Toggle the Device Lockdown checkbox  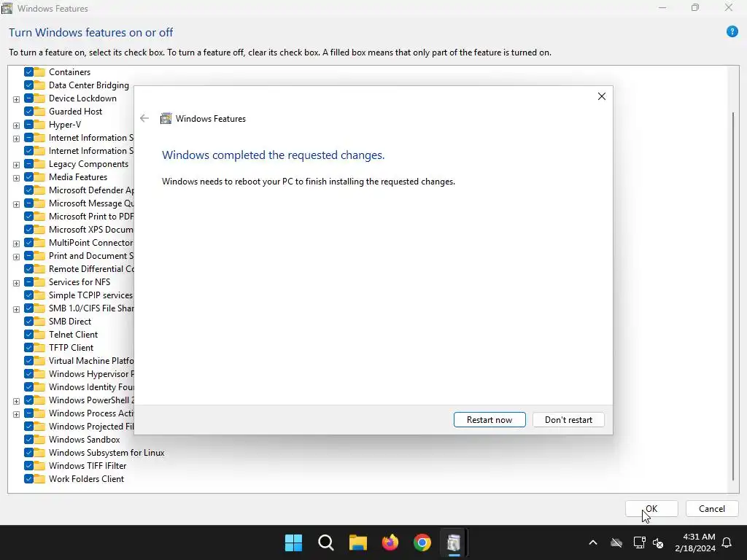pos(28,98)
